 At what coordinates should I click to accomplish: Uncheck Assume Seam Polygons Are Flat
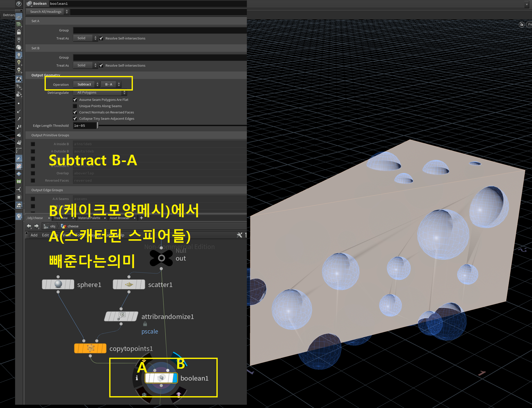pos(75,100)
